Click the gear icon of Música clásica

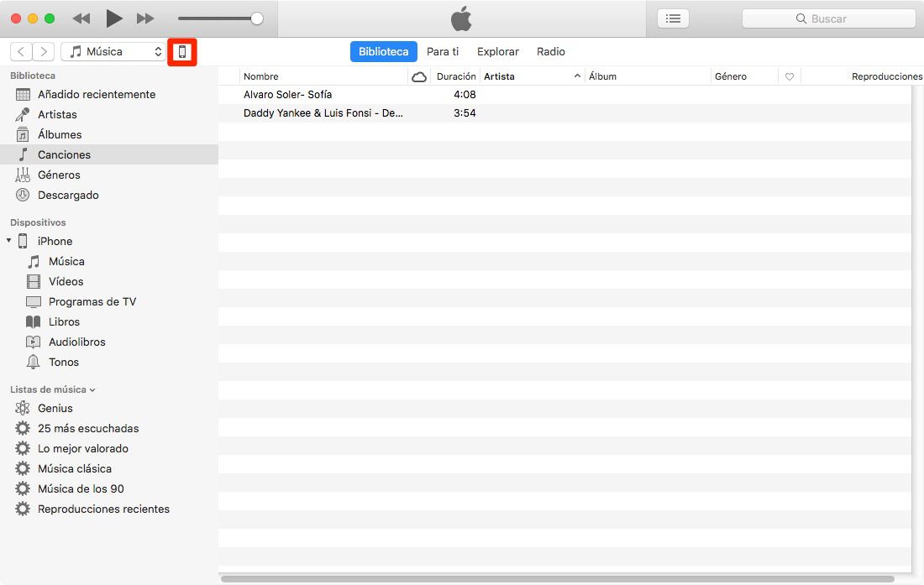tap(23, 468)
